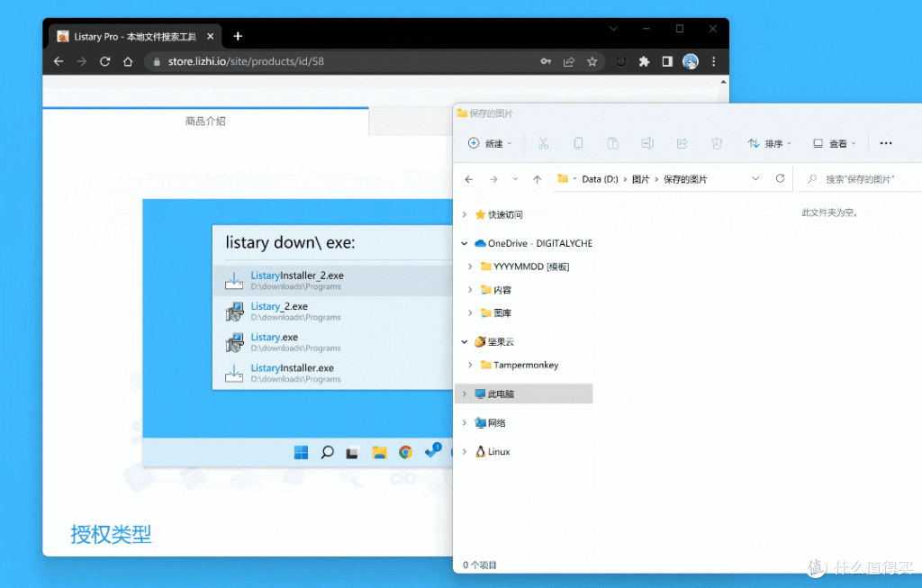The width and height of the screenshot is (922, 588).
Task: Click the Copy icon in the Explorer toolbar
Action: (x=577, y=143)
